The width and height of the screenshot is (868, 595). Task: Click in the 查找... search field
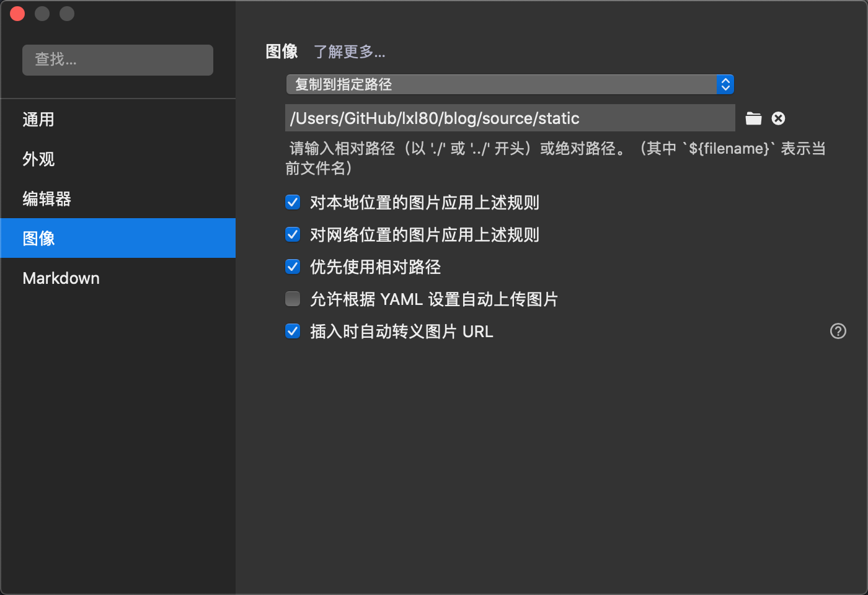118,59
